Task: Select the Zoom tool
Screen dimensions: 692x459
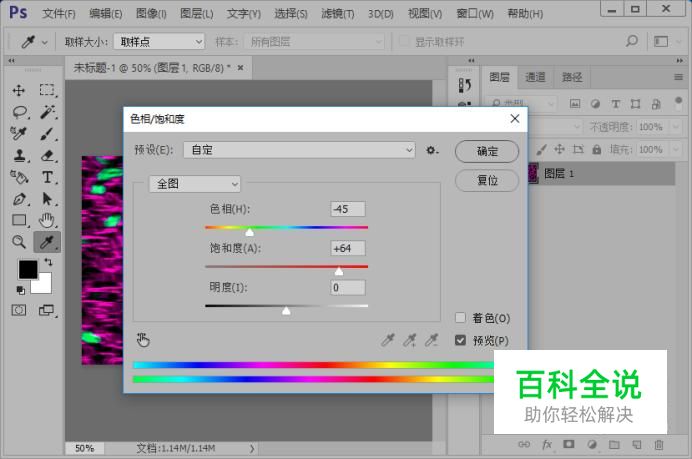Action: (19, 241)
